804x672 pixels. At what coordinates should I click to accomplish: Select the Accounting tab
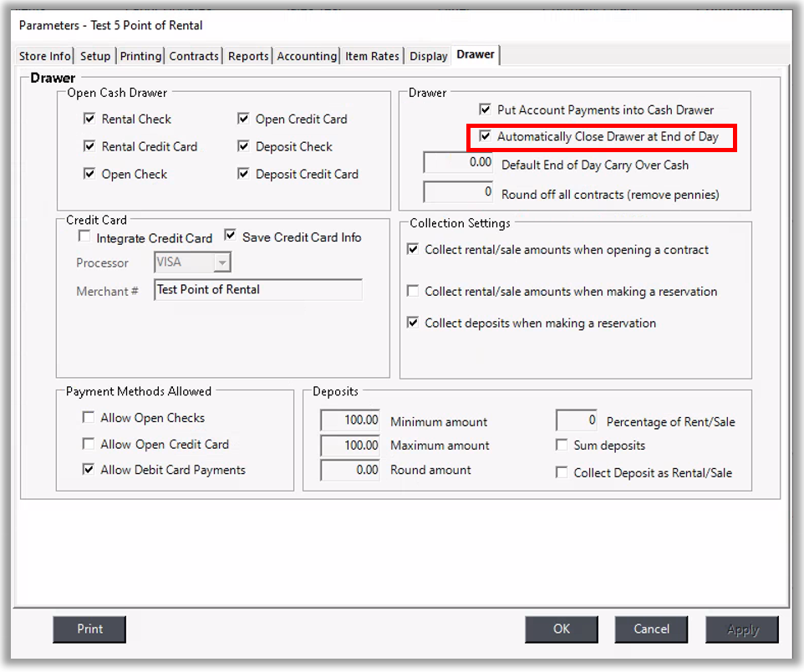pos(307,56)
